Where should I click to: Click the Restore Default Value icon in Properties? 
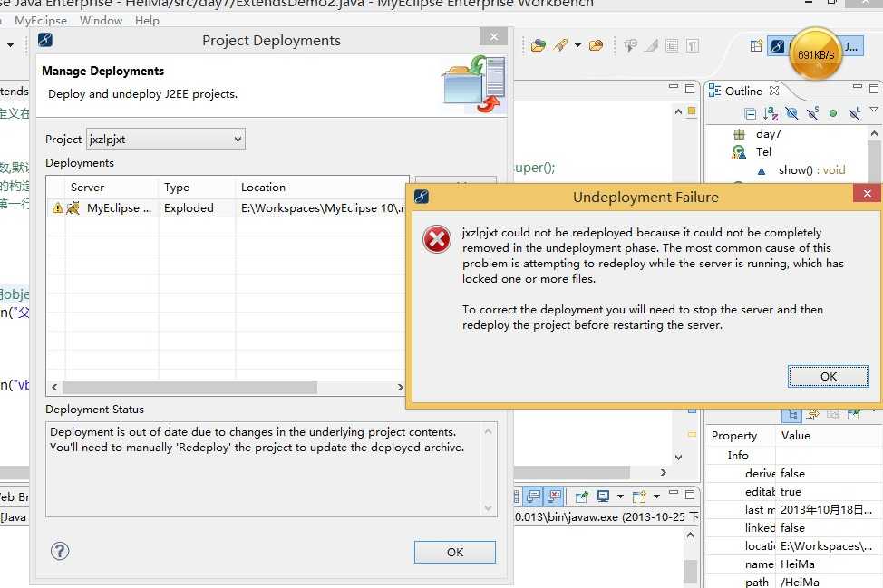[x=833, y=415]
